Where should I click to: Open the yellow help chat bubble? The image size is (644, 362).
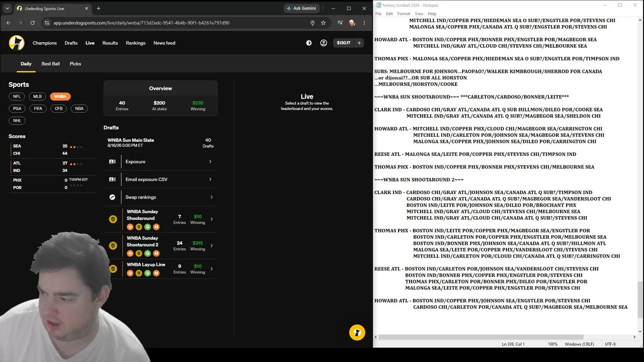[357, 332]
